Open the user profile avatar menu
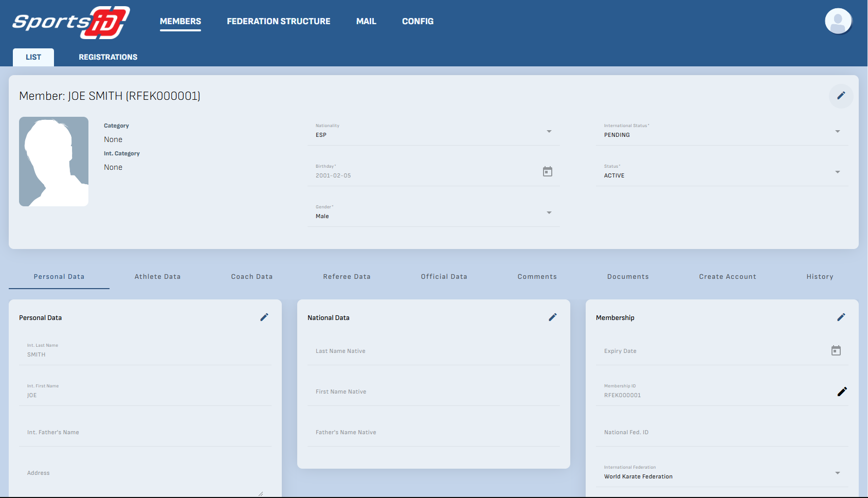This screenshot has width=868, height=498. click(x=838, y=21)
